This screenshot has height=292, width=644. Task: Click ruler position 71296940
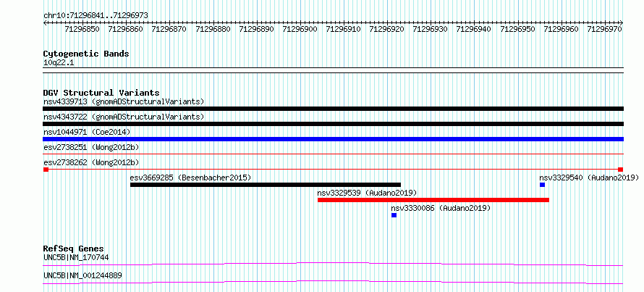tap(474, 29)
